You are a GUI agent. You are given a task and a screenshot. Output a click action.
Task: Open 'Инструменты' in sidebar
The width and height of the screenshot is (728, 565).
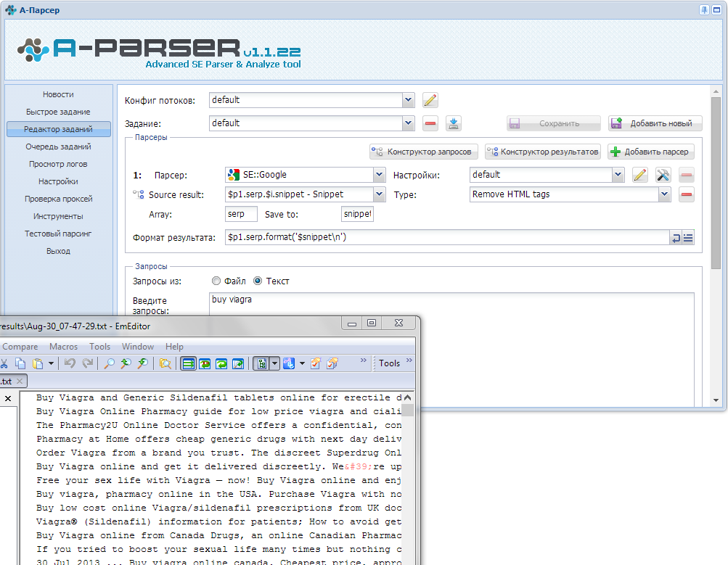pos(59,216)
